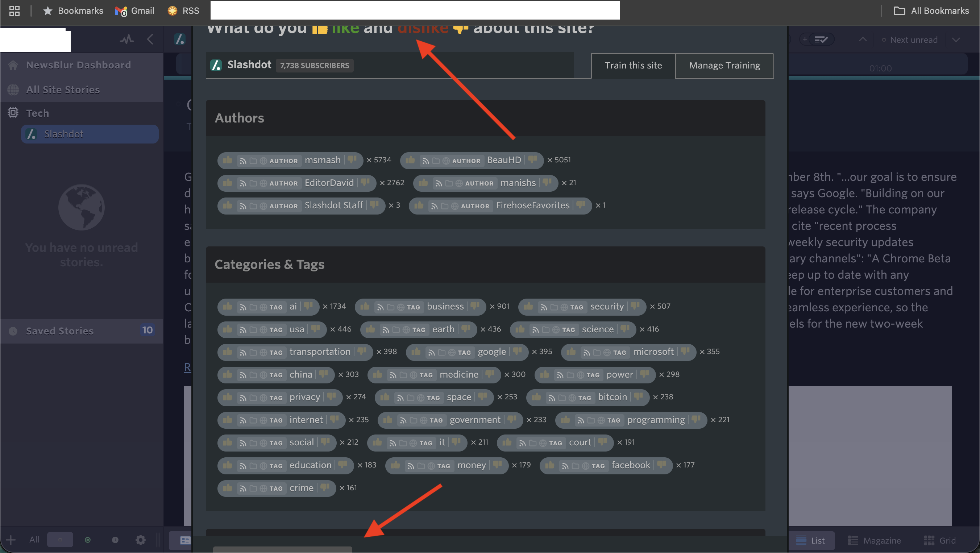Open the Saved Stories section
Image resolution: width=980 pixels, height=553 pixels.
[x=60, y=331]
